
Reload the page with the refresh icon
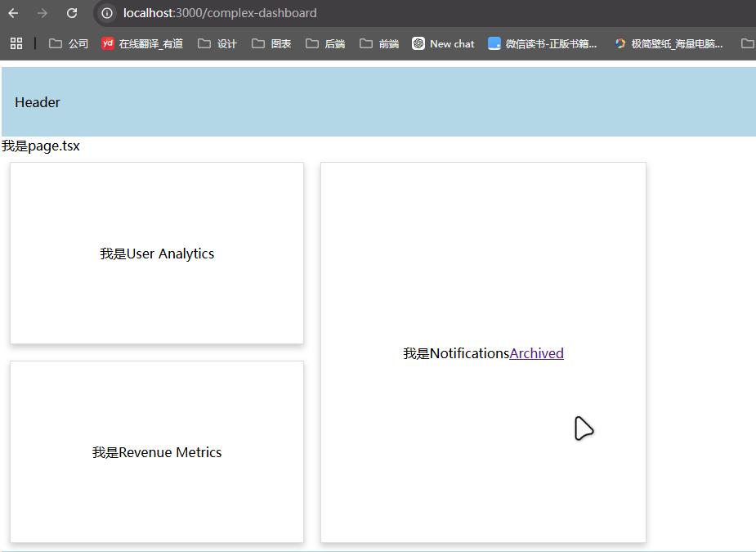72,13
